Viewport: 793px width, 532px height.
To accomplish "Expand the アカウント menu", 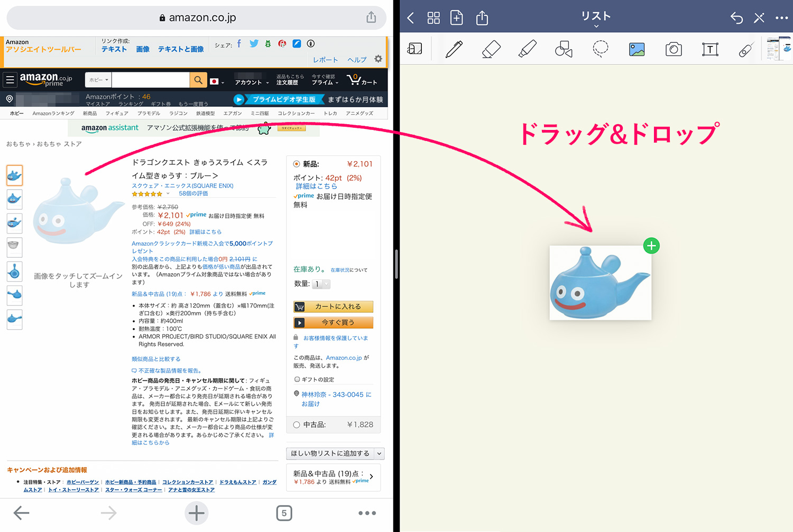I will coord(252,82).
